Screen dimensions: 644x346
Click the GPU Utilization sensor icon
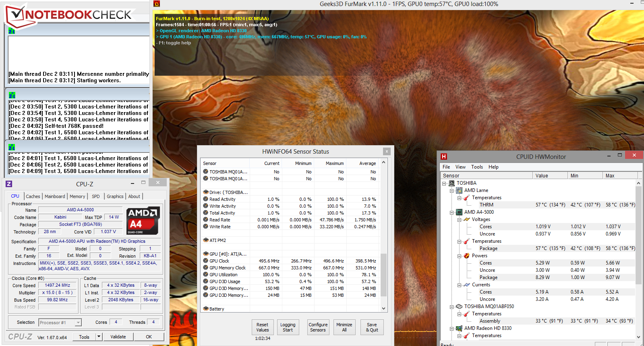[206, 275]
